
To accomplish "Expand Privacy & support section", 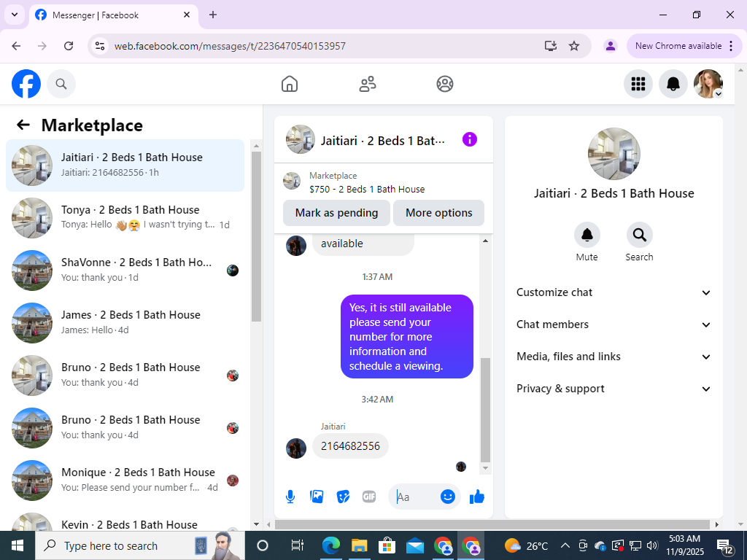I will (614, 389).
